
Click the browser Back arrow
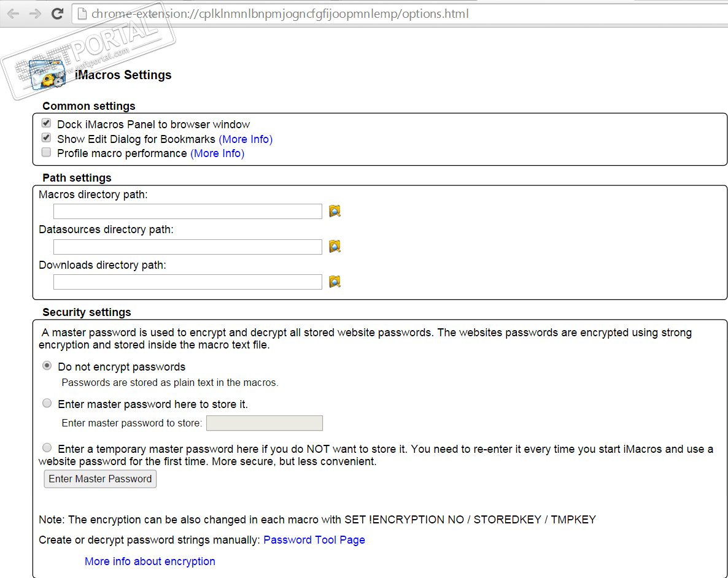pyautogui.click(x=14, y=14)
